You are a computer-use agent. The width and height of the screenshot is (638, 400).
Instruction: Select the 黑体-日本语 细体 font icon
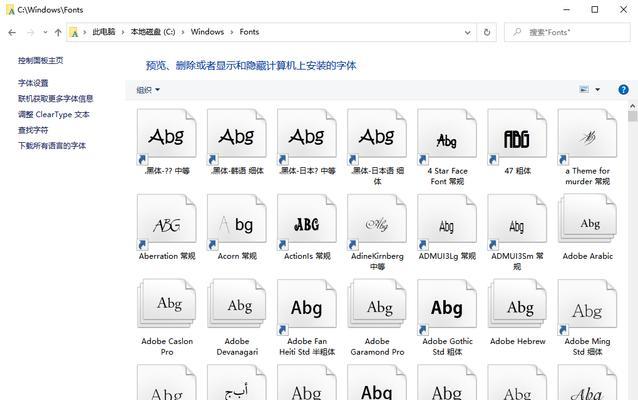click(x=377, y=137)
